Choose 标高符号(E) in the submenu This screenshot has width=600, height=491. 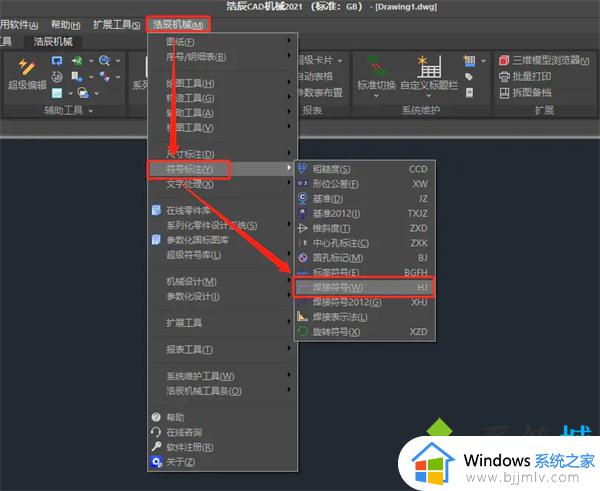tap(364, 273)
